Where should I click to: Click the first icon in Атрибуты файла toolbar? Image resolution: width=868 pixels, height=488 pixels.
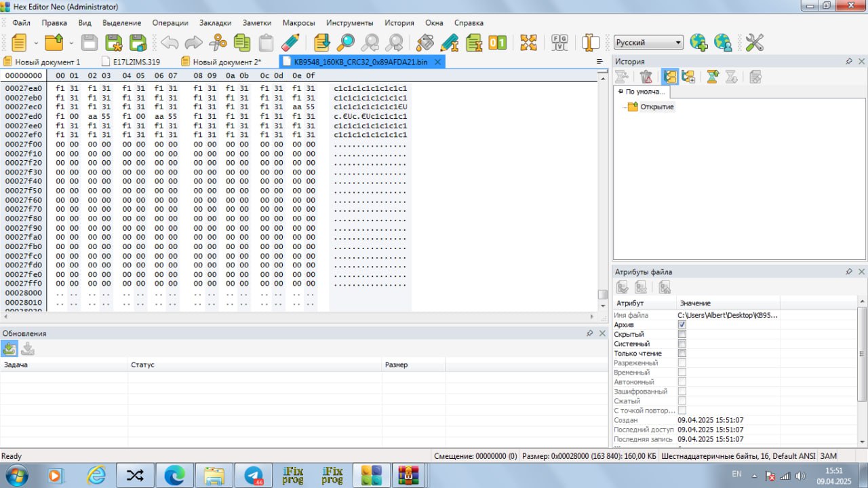(623, 287)
